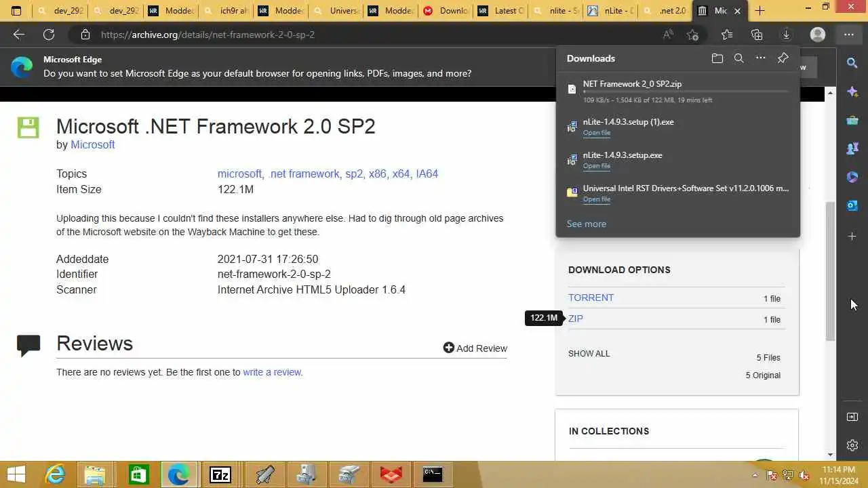The image size is (868, 488).
Task: Open file nLite-1.4.9.3.setup (1).exe
Action: 597,133
